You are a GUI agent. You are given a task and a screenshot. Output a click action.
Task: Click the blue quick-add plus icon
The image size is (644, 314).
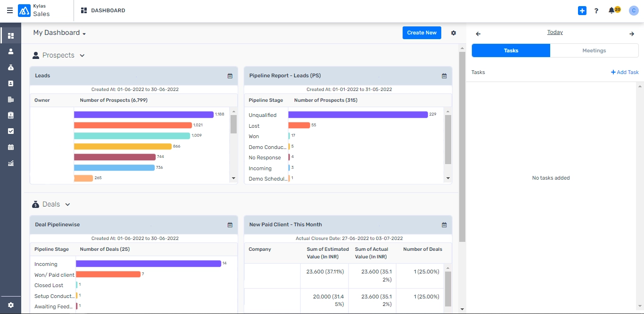pos(582,10)
